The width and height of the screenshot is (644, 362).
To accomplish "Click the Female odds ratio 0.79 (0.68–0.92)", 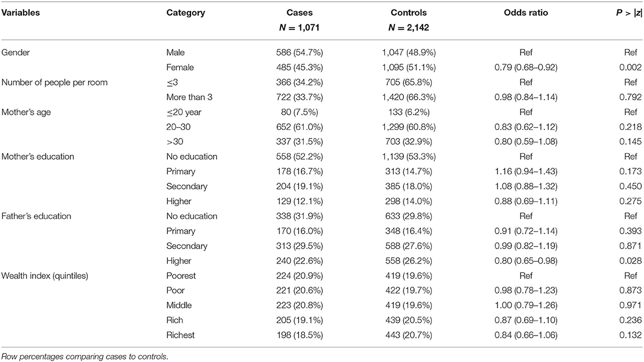I will point(526,68).
